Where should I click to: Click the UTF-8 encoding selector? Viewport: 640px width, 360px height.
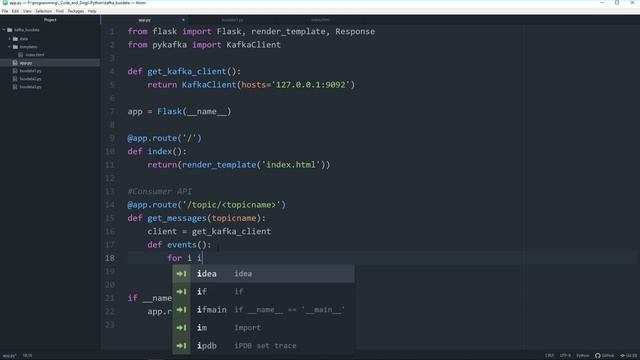click(x=565, y=356)
